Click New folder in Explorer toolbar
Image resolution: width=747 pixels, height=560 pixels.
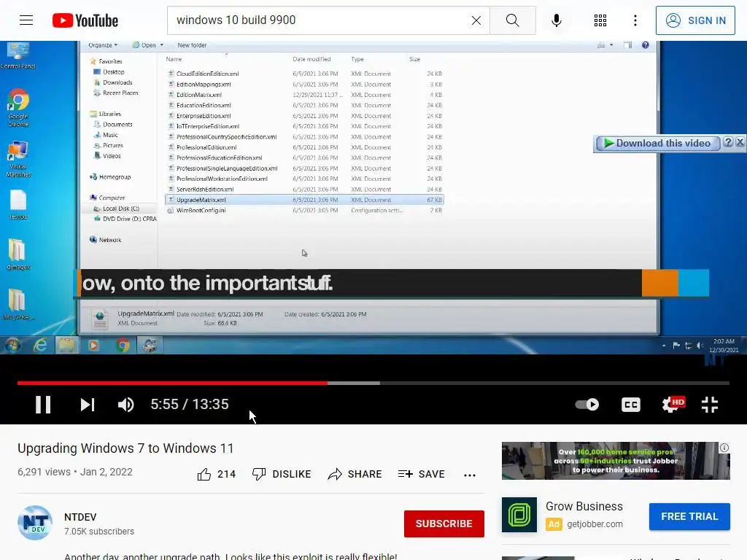192,45
